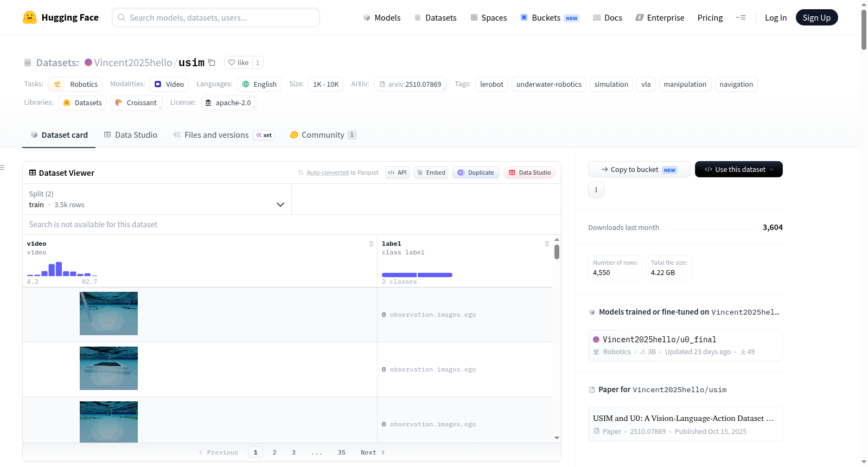The width and height of the screenshot is (868, 467).
Task: Open Spaces in the top navigation
Action: click(489, 17)
